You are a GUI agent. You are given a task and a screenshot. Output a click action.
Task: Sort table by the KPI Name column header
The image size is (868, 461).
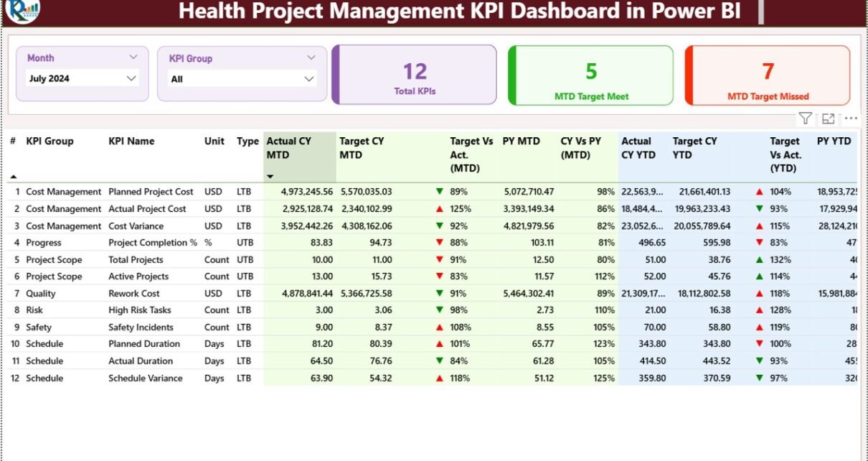pyautogui.click(x=131, y=141)
